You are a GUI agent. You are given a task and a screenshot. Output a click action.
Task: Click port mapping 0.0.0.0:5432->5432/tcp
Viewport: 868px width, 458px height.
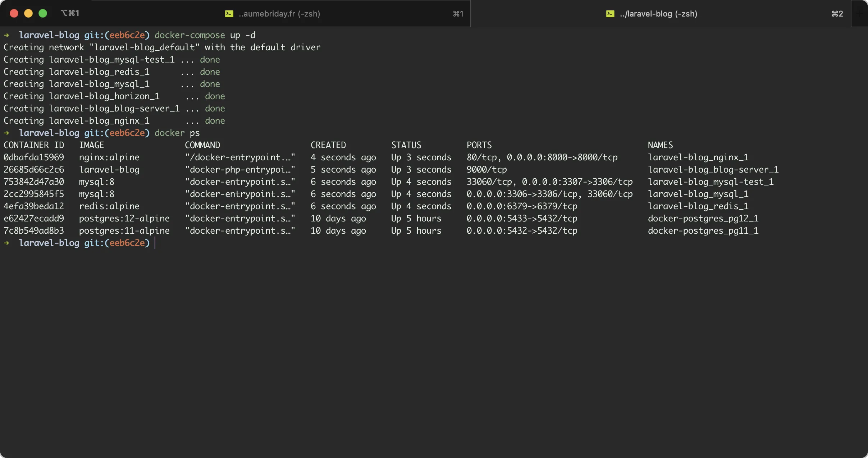point(522,231)
